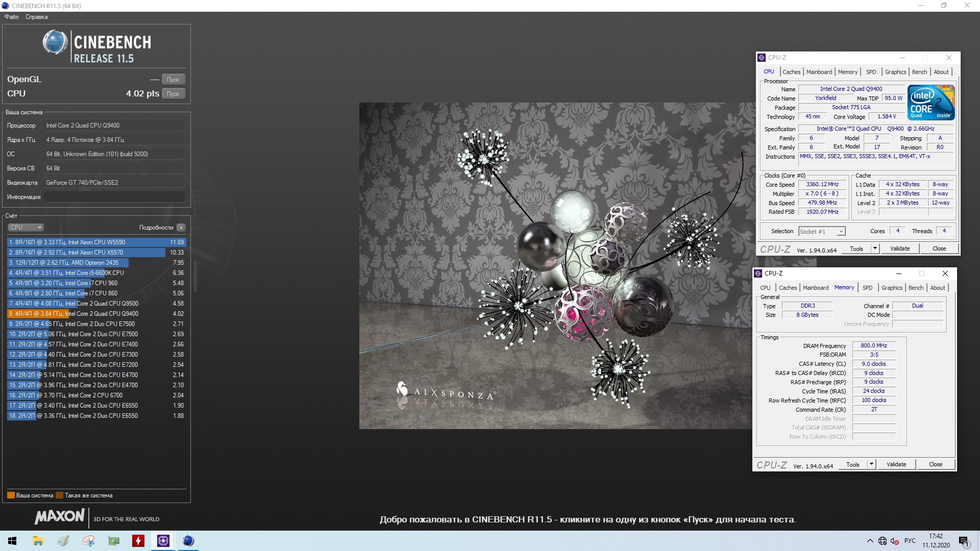Open Mainboard tab in upper CPU-Z window
This screenshot has width=980, height=551.
click(x=819, y=72)
